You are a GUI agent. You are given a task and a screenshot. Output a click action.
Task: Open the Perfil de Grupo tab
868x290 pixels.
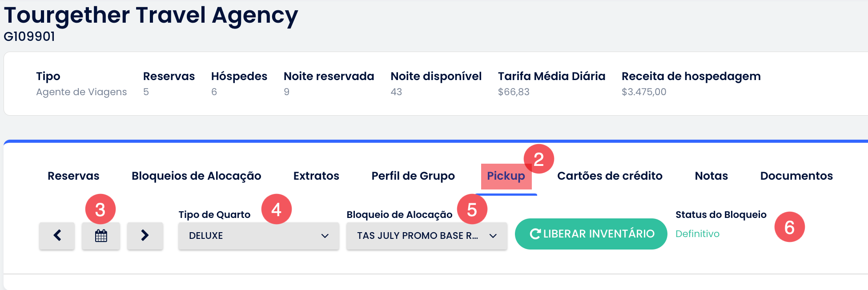tap(413, 176)
